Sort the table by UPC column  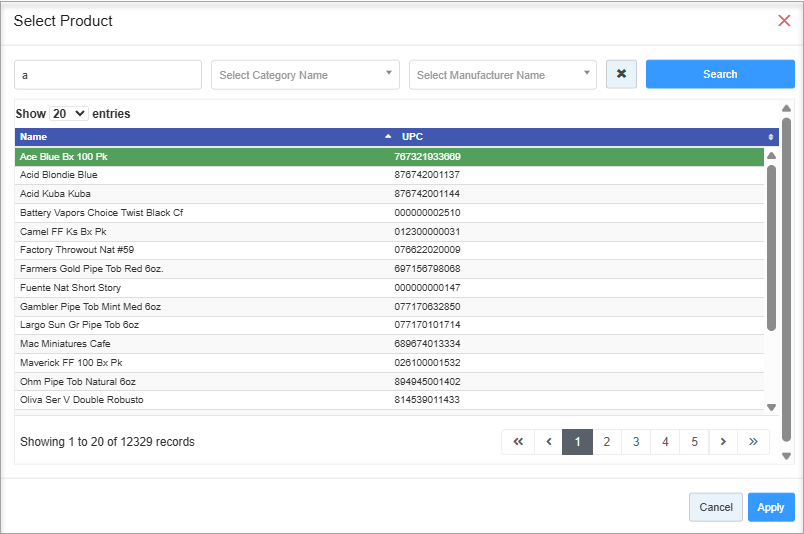point(580,136)
